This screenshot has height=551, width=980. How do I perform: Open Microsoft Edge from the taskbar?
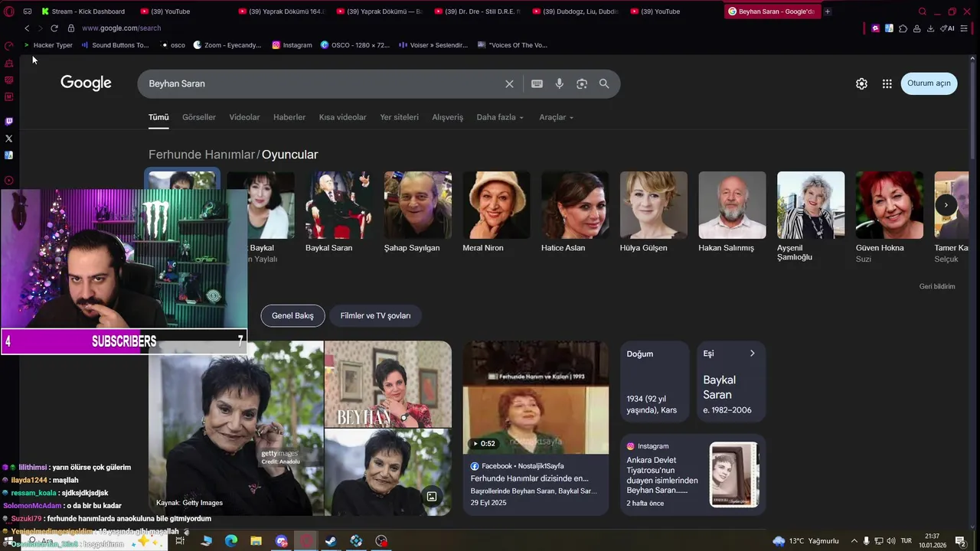click(231, 541)
